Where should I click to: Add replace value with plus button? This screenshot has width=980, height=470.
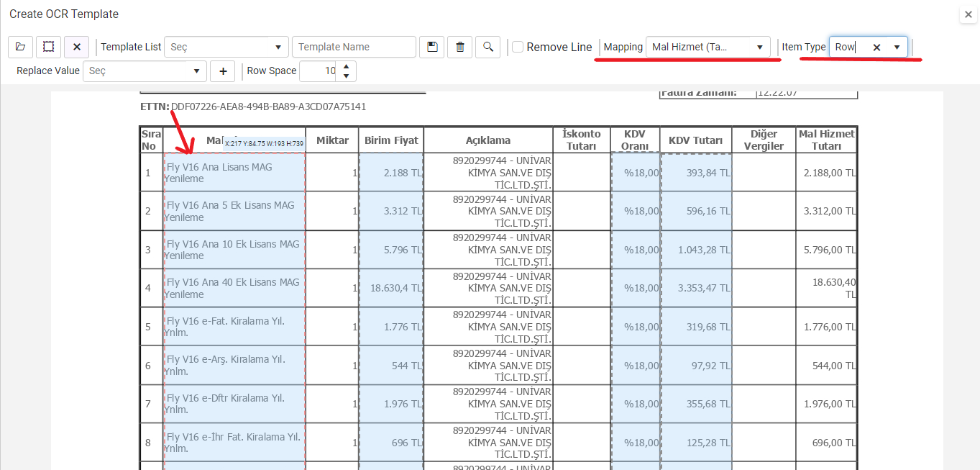[x=223, y=71]
